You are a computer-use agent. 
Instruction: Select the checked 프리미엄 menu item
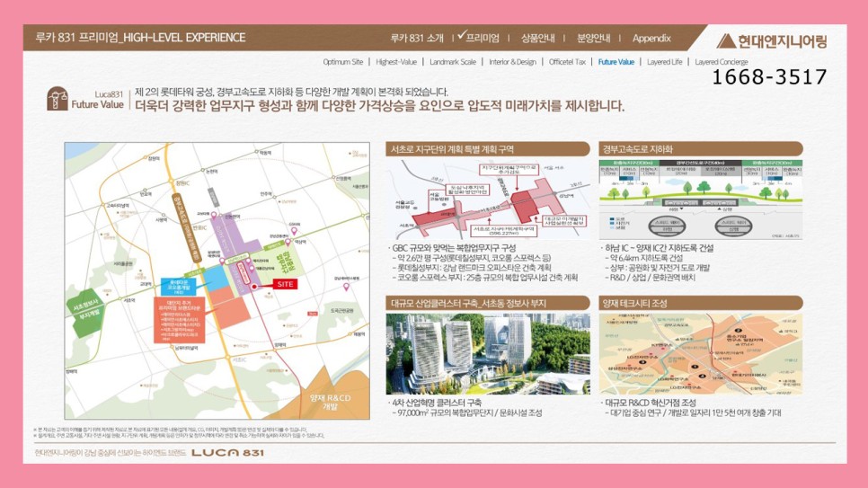[480, 37]
